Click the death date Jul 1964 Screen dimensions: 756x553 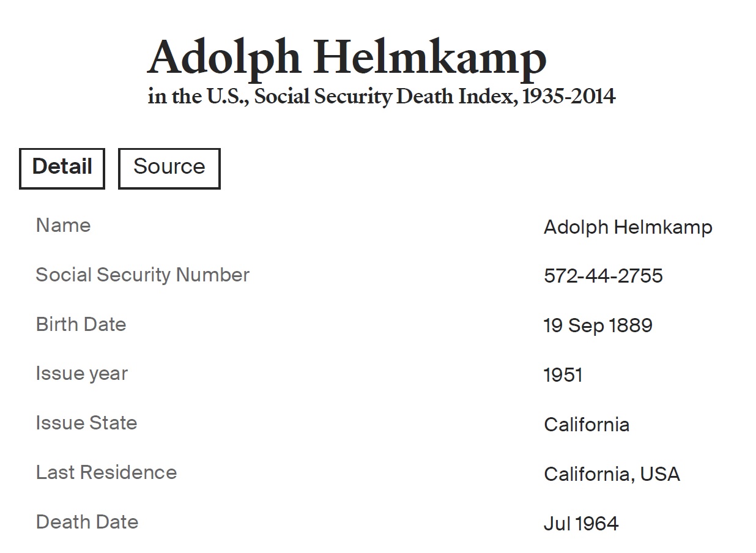coord(580,524)
